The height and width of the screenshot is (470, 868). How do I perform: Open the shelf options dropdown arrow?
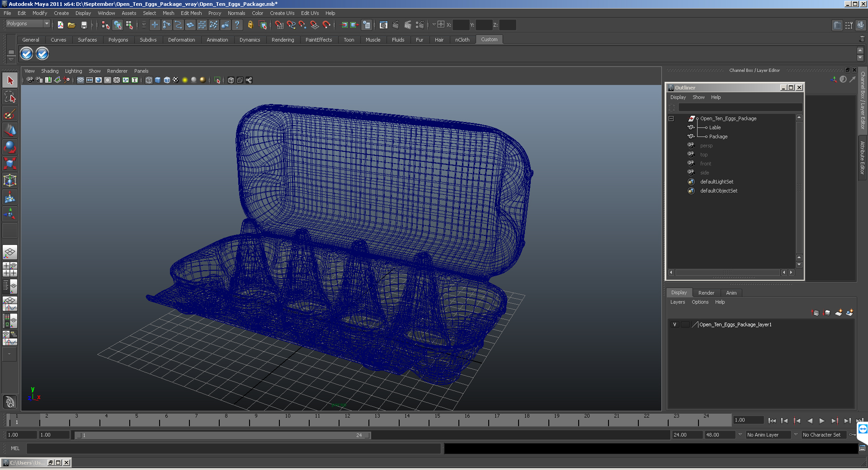coord(11,59)
